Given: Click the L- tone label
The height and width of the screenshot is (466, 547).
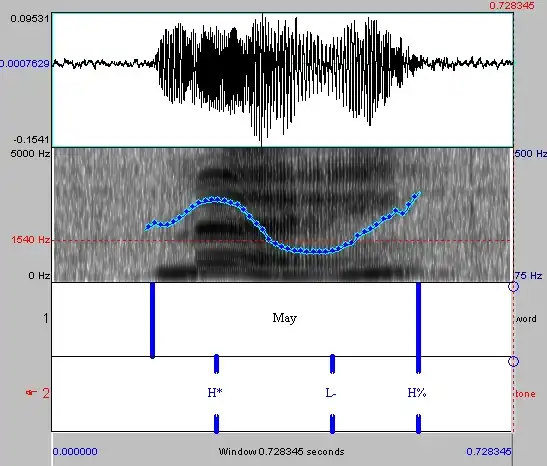Looking at the screenshot, I should 331,393.
